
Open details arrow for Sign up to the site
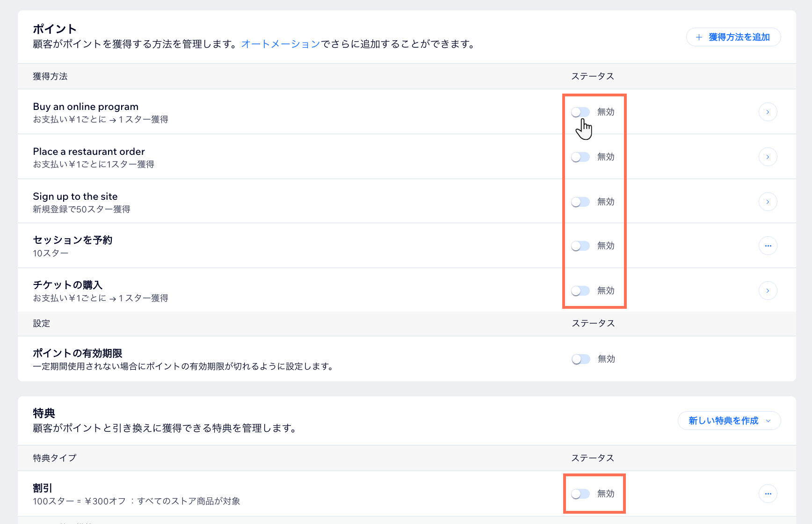[768, 202]
